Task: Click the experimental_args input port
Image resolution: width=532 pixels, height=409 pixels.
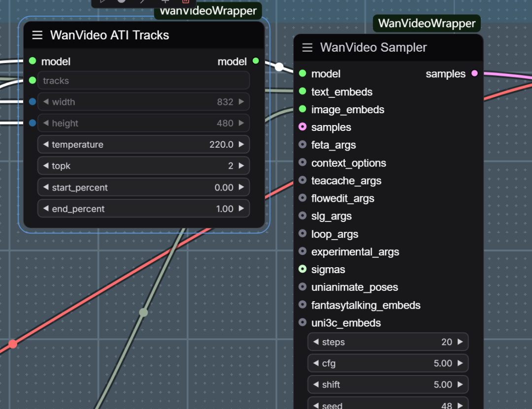Action: pos(302,252)
